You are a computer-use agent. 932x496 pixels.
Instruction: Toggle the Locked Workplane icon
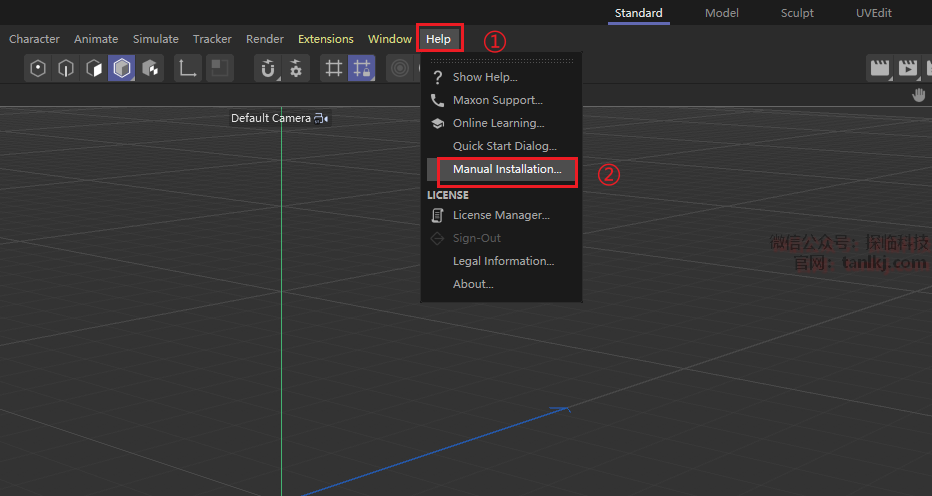(x=362, y=69)
